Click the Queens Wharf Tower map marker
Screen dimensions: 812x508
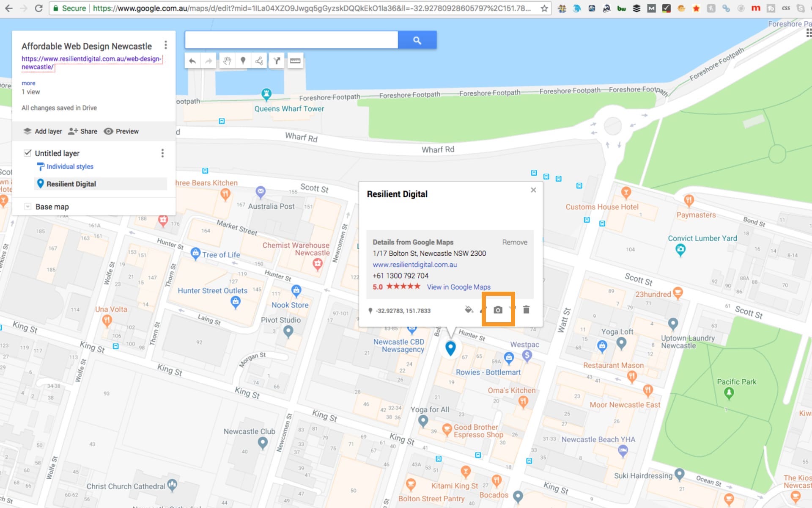pos(266,94)
